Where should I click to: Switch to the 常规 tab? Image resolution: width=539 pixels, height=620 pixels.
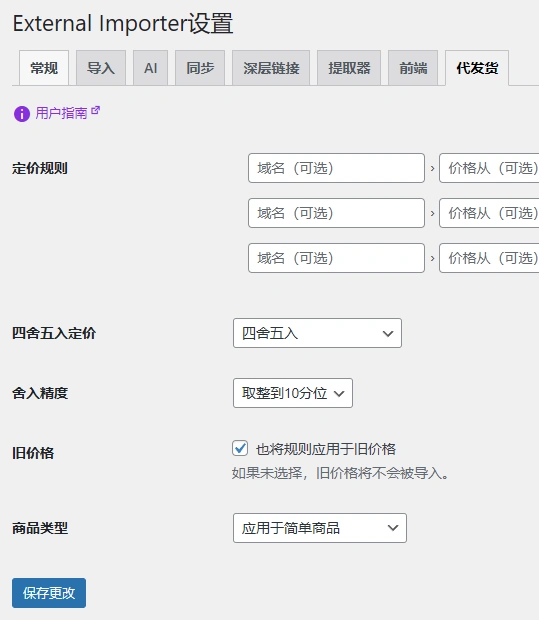[44, 68]
